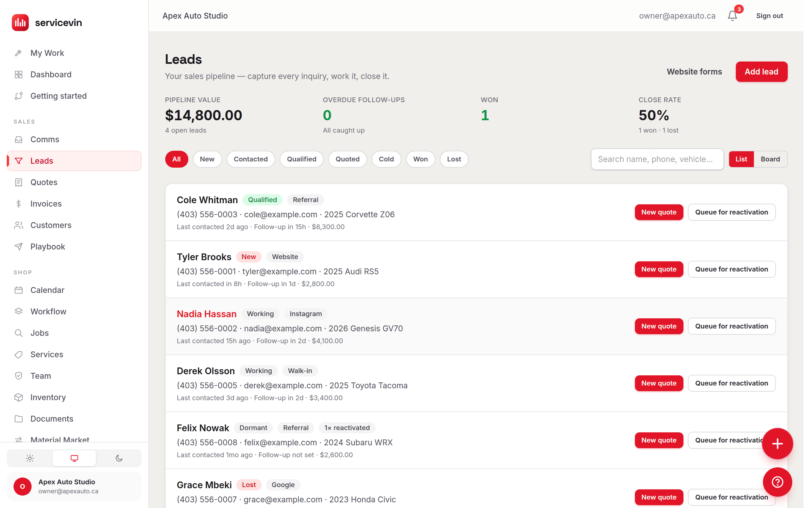Filter leads by Contacted
Image resolution: width=812 pixels, height=508 pixels.
251,159
